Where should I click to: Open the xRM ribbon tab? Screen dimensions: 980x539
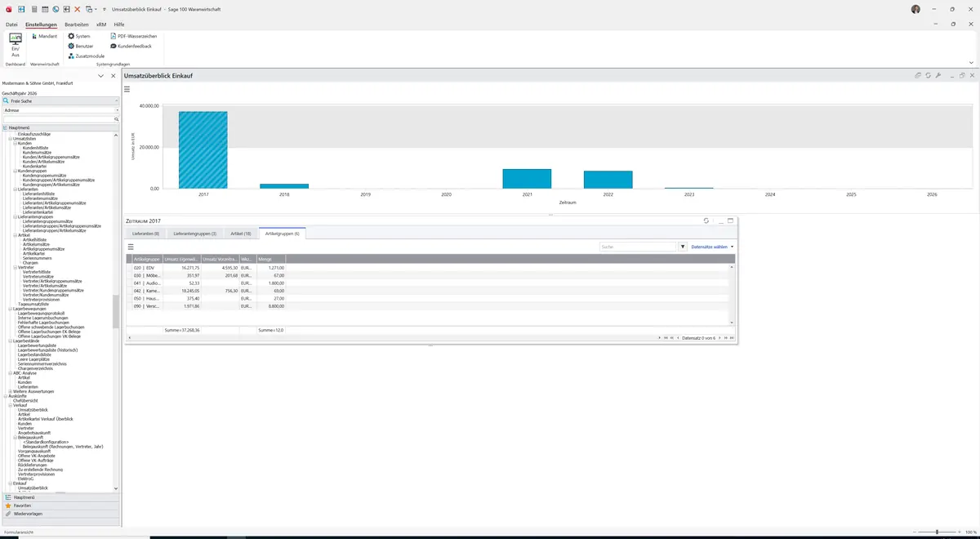click(101, 24)
